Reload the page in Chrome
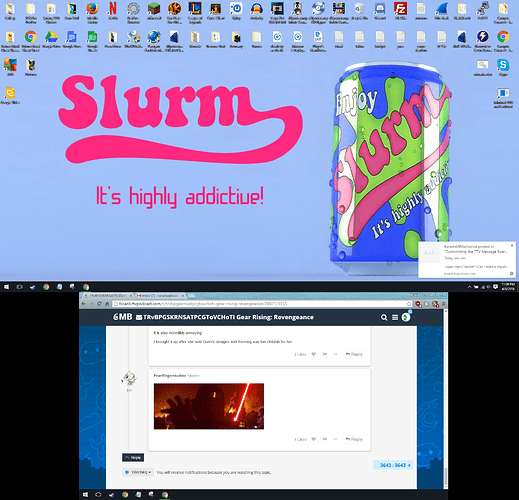The image size is (519, 500). pos(99,304)
